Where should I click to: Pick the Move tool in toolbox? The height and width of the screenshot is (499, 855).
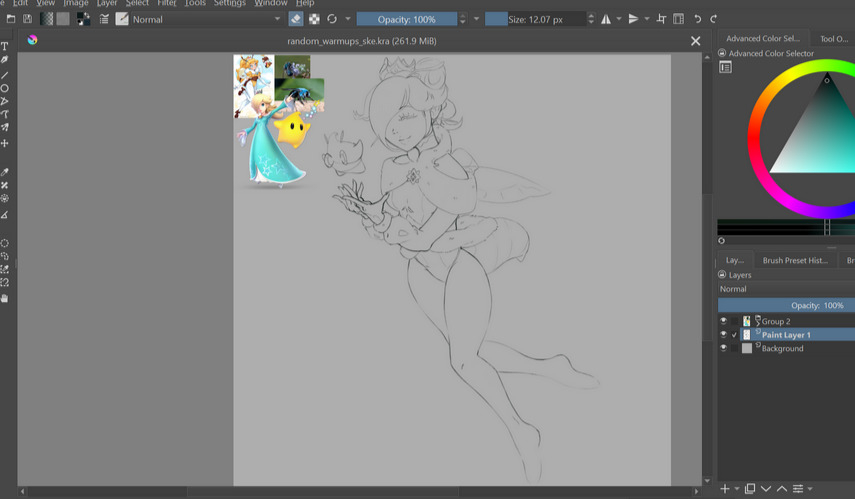5,143
